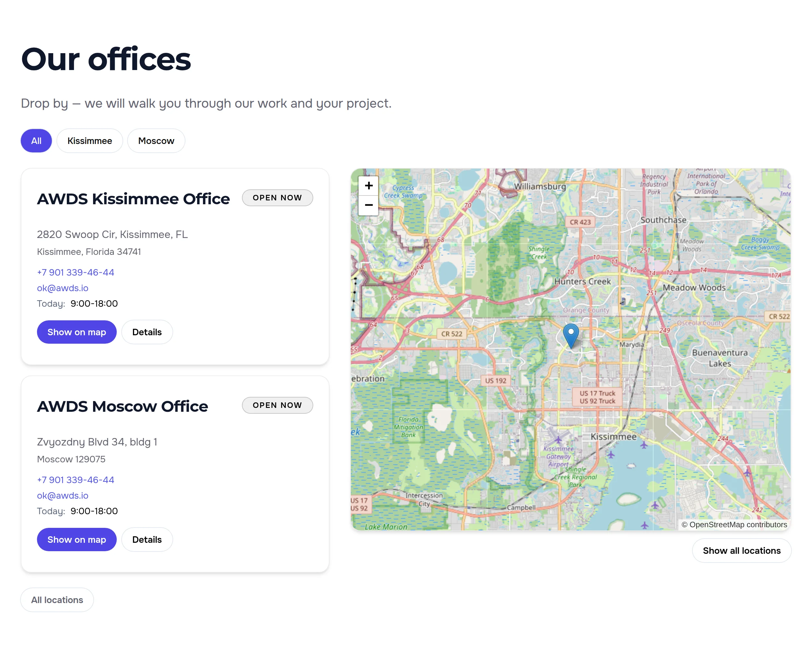Viewport: 812px width, 653px height.
Task: Zoom out the map with minus button
Action: click(x=368, y=205)
